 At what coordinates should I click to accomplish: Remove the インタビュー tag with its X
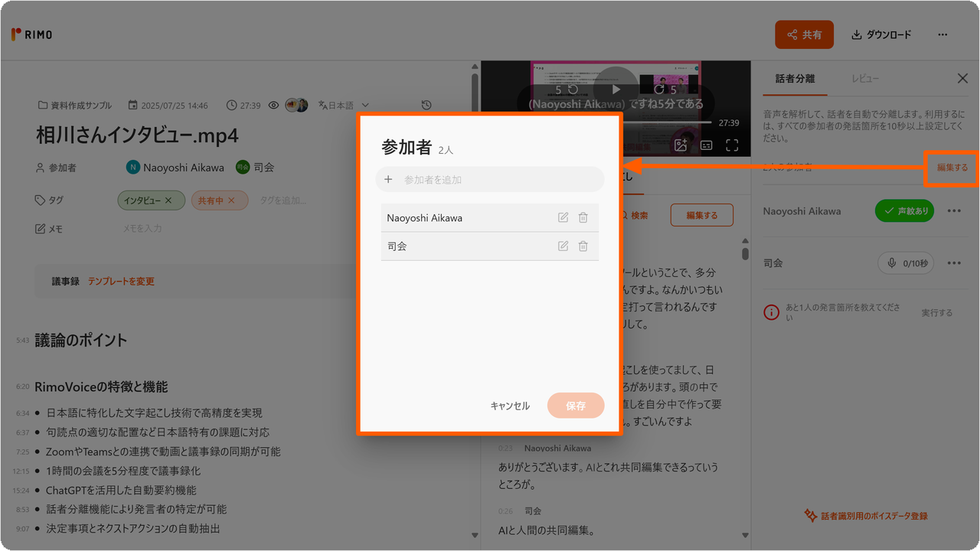point(168,201)
